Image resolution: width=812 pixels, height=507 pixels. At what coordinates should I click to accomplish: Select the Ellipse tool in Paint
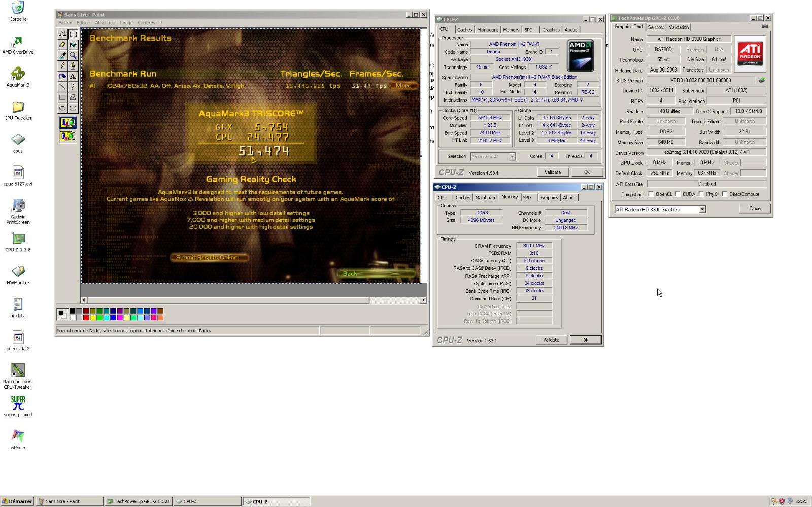tap(62, 108)
